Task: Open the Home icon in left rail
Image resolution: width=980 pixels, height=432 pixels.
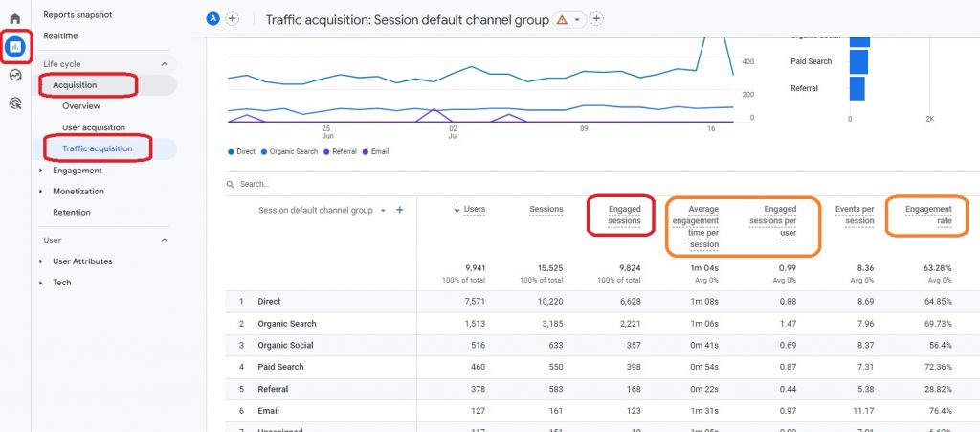Action: (15, 19)
